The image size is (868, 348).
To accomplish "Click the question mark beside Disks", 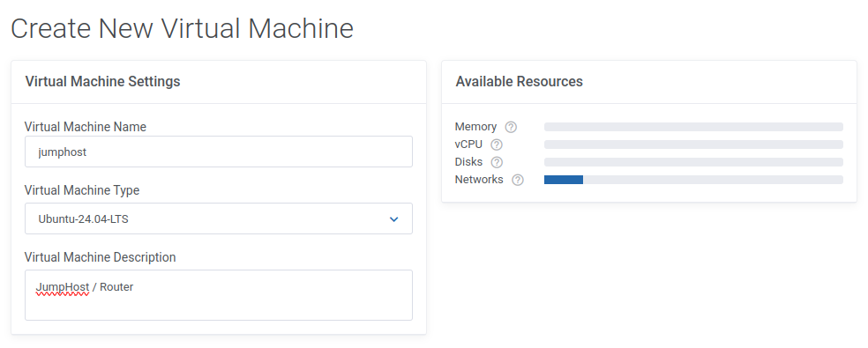I will tap(497, 162).
